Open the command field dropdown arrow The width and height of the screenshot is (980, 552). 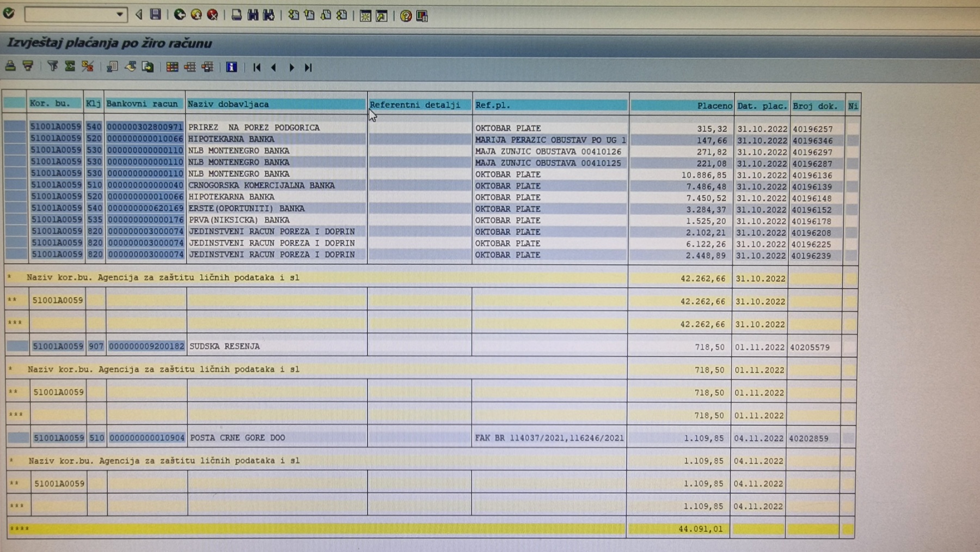pos(119,15)
